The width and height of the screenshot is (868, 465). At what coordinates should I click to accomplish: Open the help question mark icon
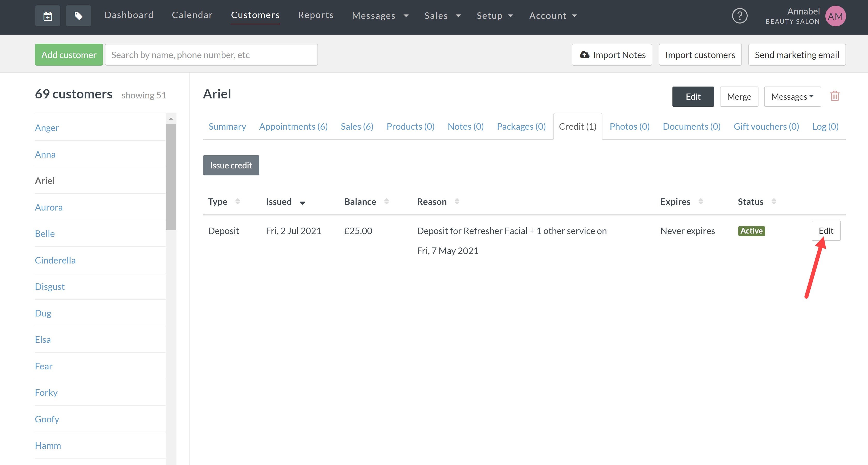coord(740,16)
